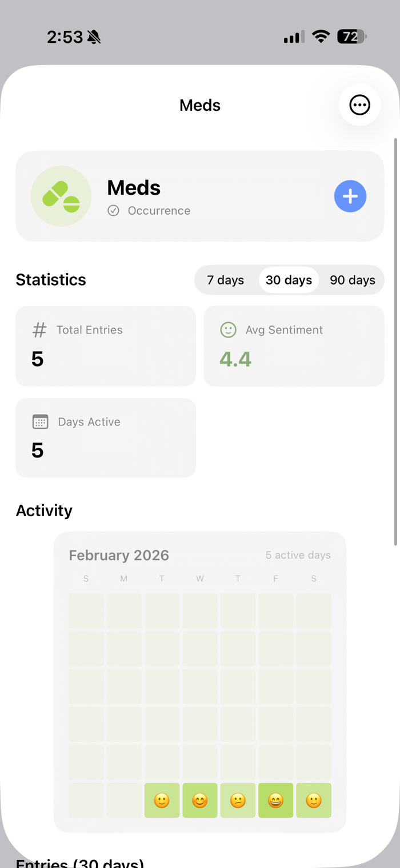This screenshot has height=868, width=400.
Task: Switch statistics range to 7 days
Action: click(x=225, y=280)
